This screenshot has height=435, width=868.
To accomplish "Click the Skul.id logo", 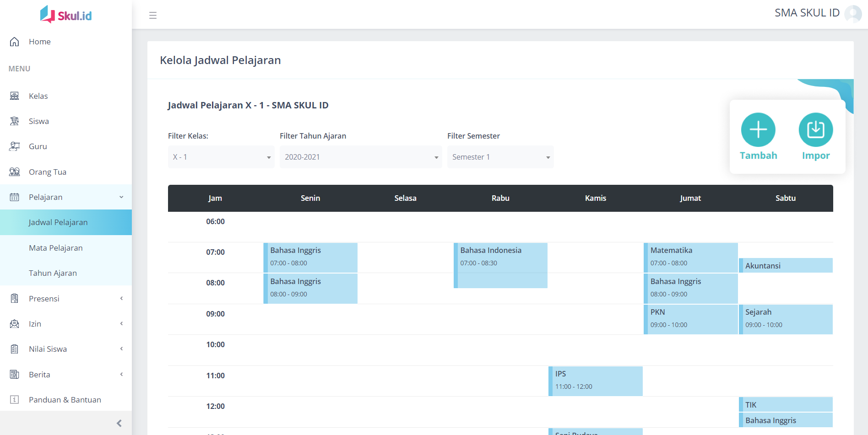I will coord(66,15).
